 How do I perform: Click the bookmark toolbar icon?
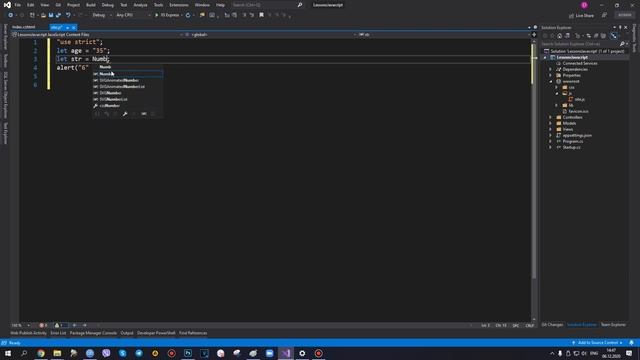point(262,15)
